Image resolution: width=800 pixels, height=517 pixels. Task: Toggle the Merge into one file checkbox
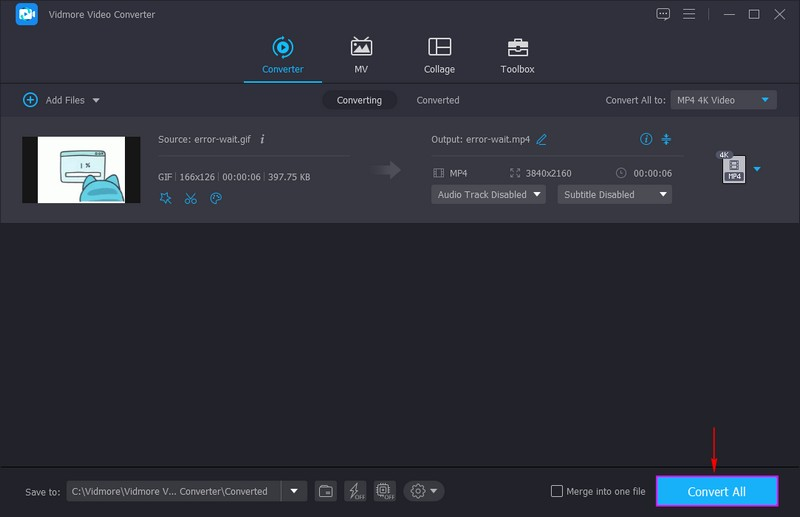(557, 491)
